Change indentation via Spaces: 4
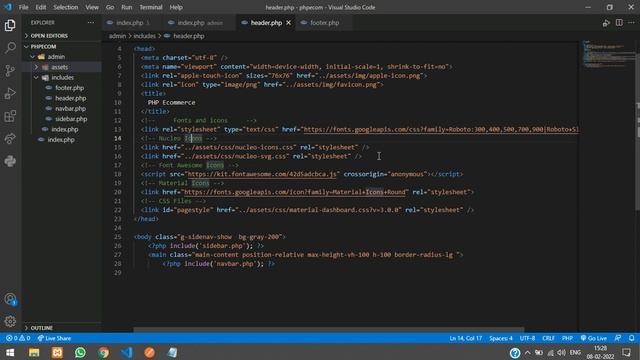640x360 pixels. (501, 338)
